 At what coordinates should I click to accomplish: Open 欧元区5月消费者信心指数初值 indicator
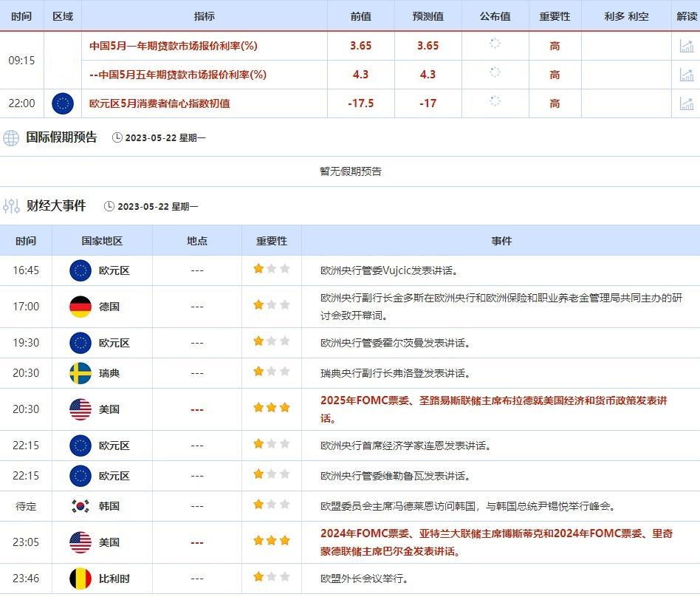[159, 103]
